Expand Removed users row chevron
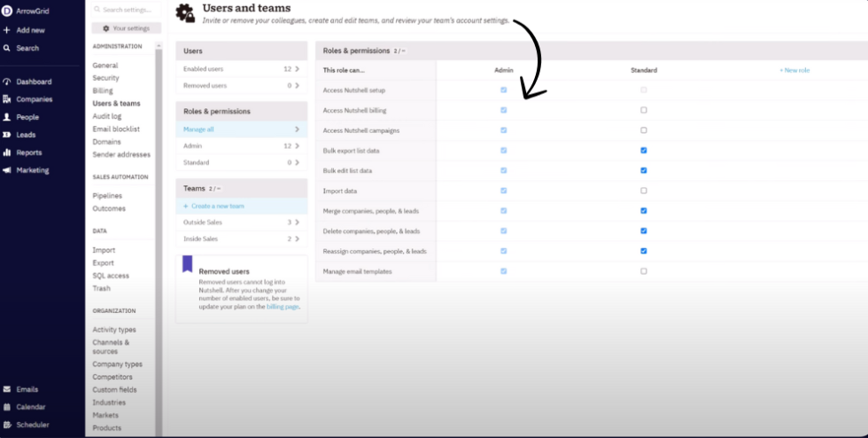This screenshot has width=868, height=438. pos(298,85)
